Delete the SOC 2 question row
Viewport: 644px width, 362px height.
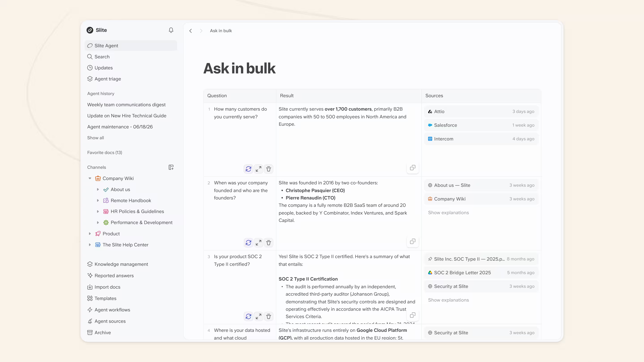point(269,317)
